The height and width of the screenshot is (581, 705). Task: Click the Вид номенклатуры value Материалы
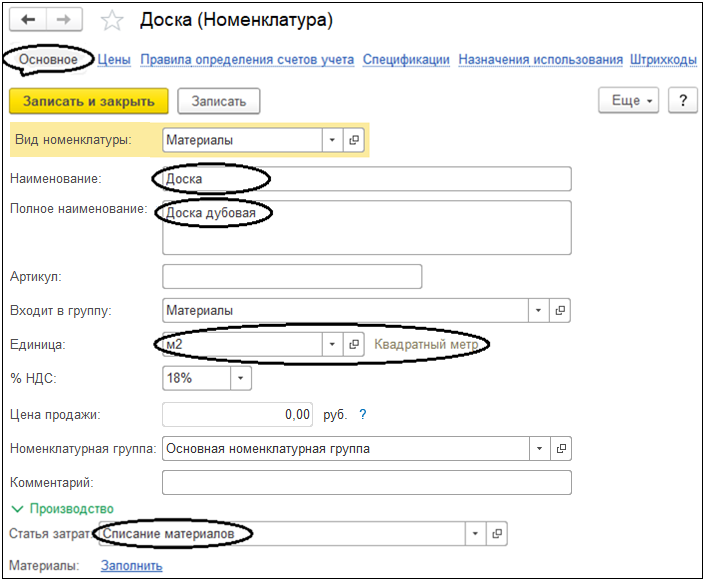coord(243,140)
